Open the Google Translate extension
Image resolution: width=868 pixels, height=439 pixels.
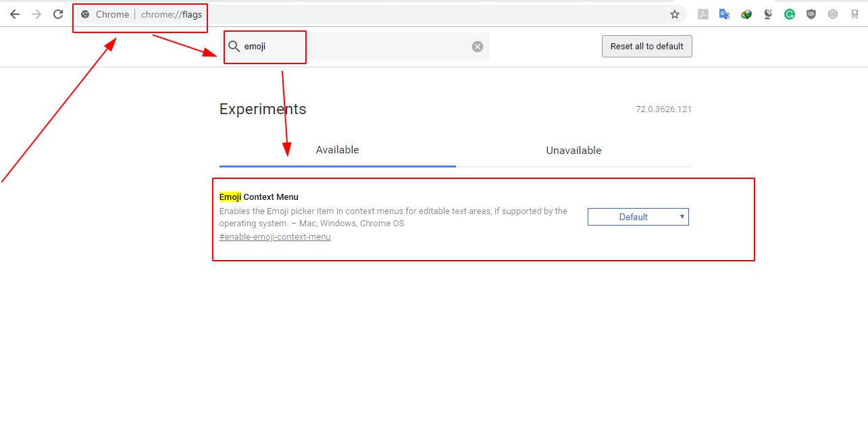coord(725,14)
